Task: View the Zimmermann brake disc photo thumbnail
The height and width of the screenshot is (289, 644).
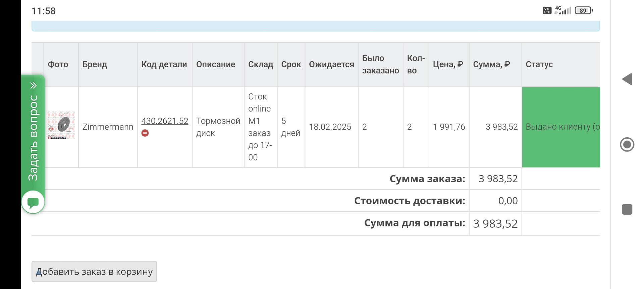Action: point(61,126)
